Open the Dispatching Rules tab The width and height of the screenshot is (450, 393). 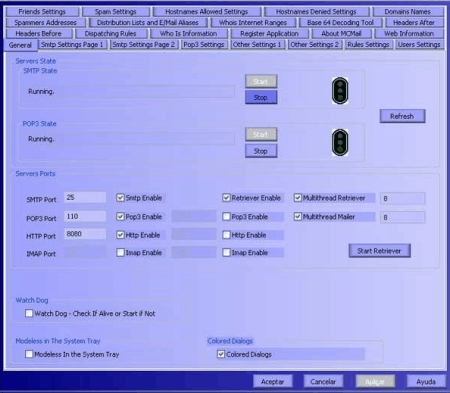tap(110, 34)
